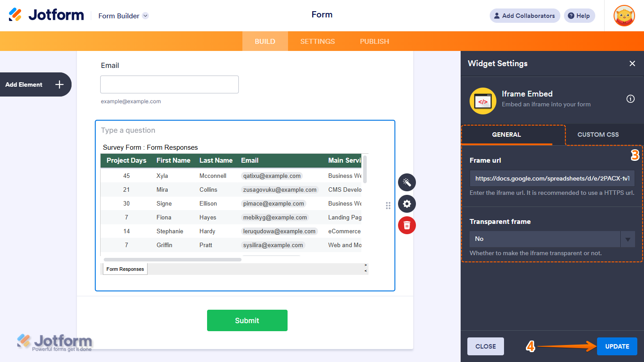Click the First Name column header
Viewport: 644px width, 362px height.
[174, 160]
